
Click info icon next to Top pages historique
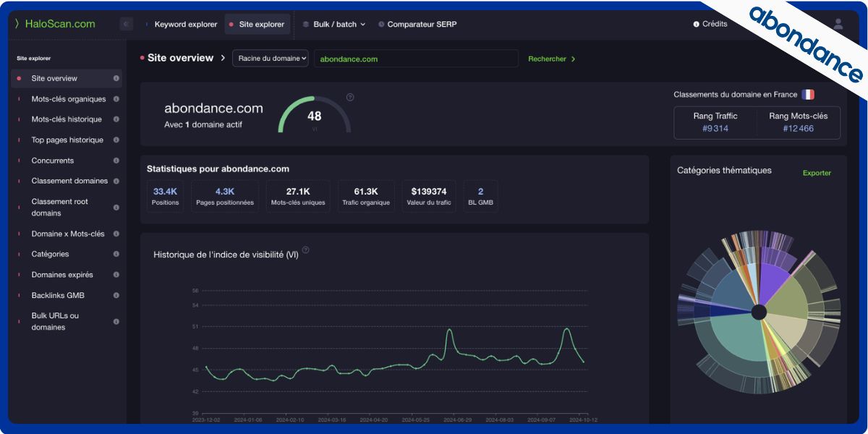[116, 140]
